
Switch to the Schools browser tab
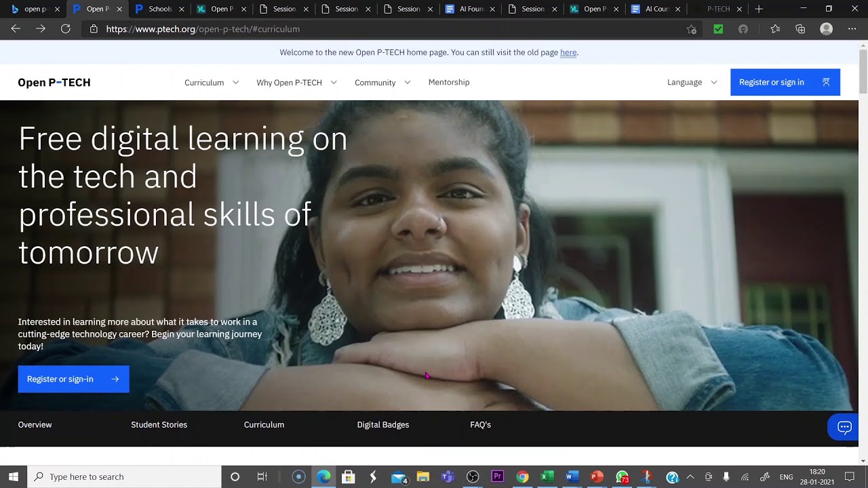pos(159,9)
